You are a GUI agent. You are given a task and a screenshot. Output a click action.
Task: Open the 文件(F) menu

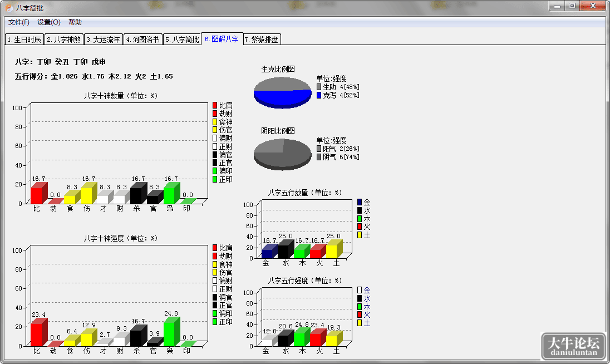pos(19,22)
